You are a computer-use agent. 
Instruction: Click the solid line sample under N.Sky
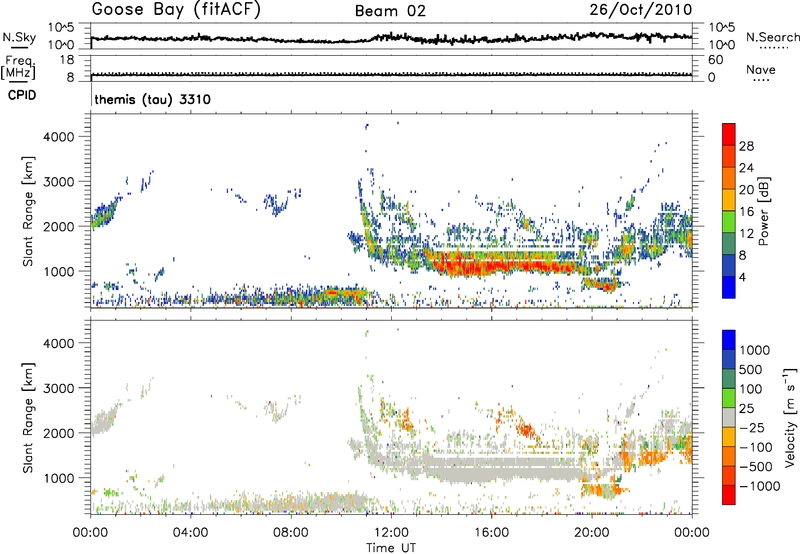19,47
